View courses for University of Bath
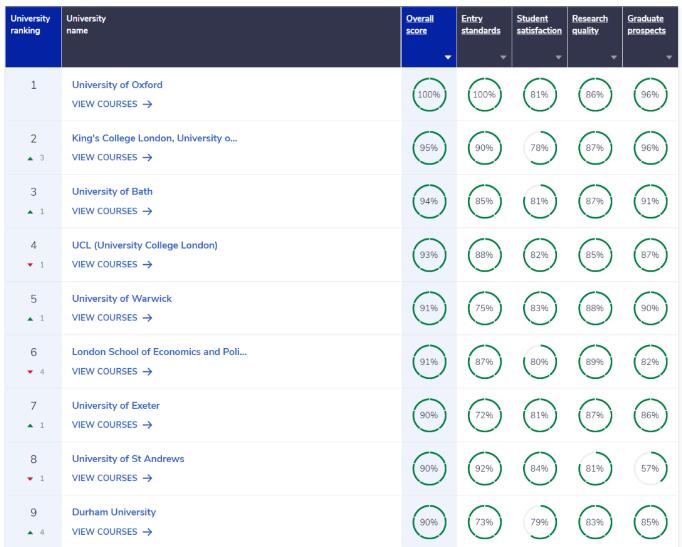This screenshot has height=547, width=682. point(112,211)
